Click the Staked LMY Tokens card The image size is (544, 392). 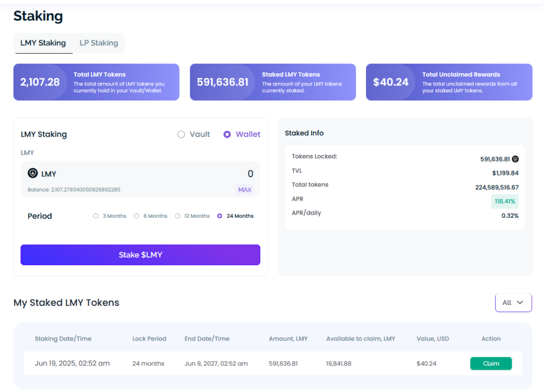click(x=273, y=82)
